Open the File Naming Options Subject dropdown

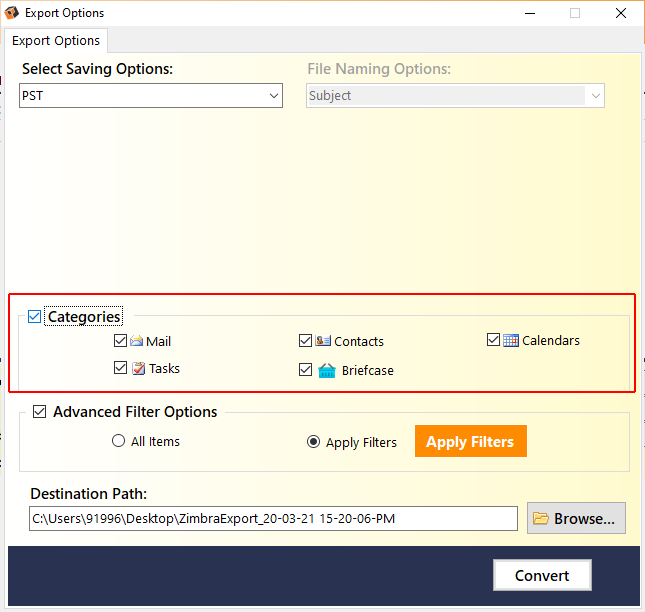click(x=455, y=95)
